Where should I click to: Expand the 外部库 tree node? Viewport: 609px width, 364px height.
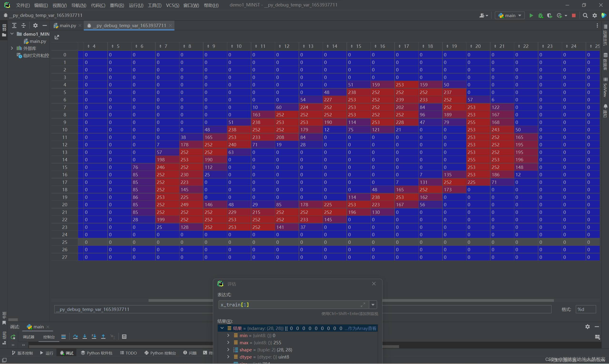click(x=12, y=48)
